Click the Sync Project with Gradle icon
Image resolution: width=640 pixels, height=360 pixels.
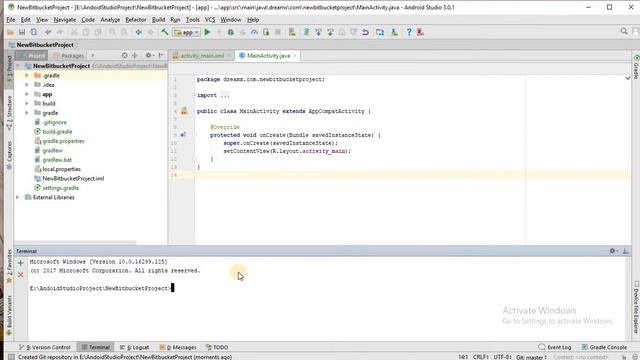pos(306,32)
